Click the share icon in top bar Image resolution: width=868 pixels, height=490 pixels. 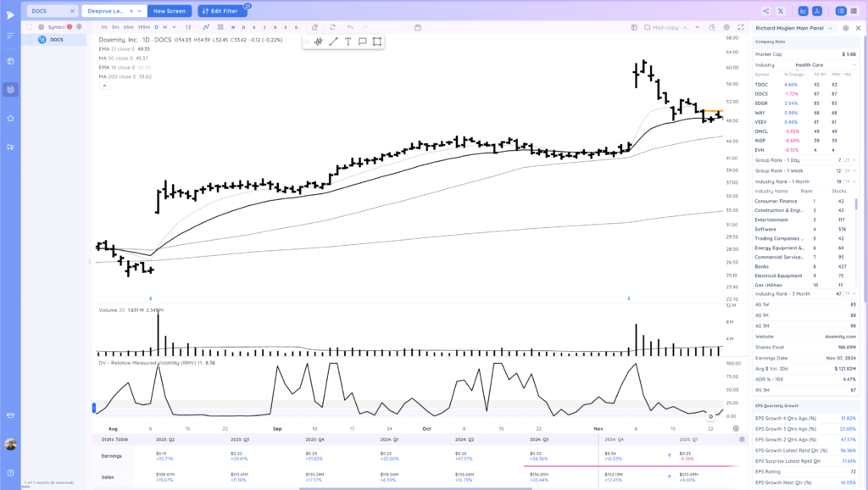pyautogui.click(x=765, y=11)
